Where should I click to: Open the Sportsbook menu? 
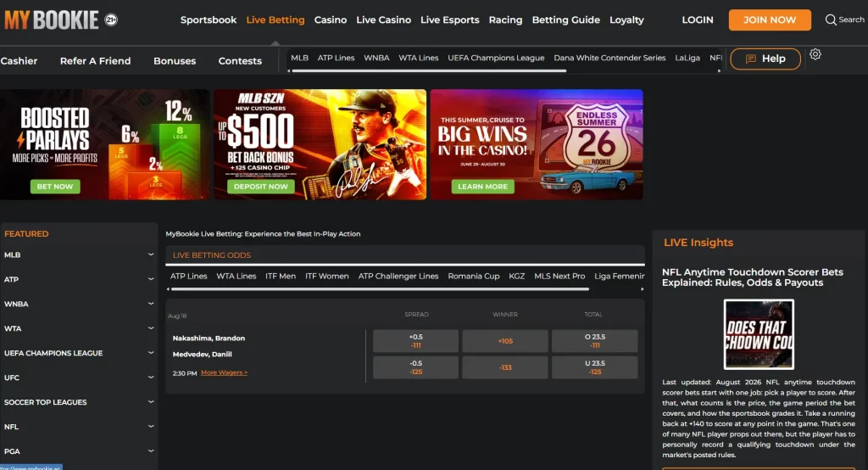pos(209,20)
